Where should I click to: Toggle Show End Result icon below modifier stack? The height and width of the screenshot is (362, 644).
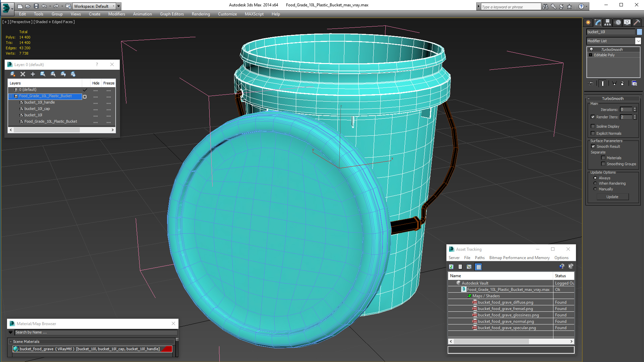tap(603, 83)
